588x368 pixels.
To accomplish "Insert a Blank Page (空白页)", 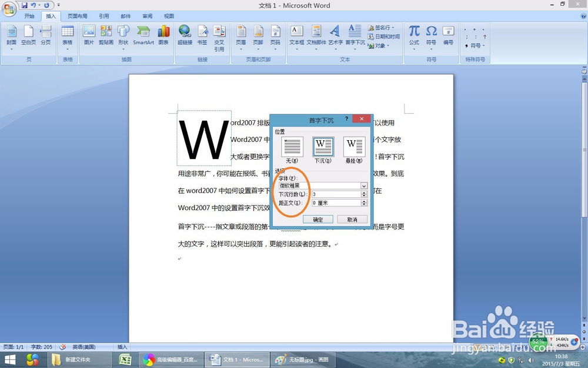I will tap(28, 36).
